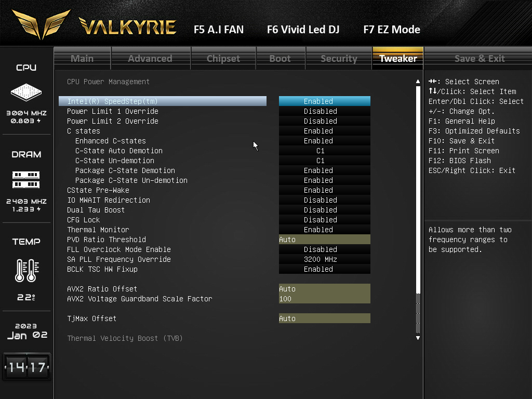Select IO MWAIT Redirection label

click(109, 200)
